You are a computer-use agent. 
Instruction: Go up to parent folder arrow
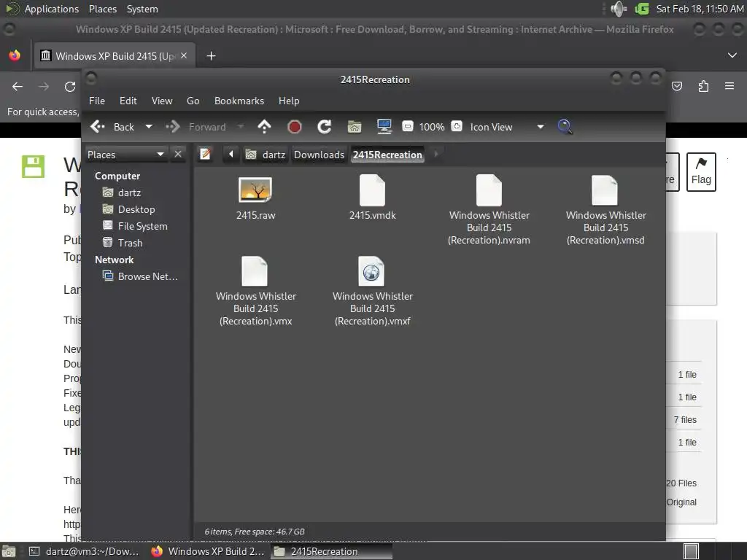264,127
